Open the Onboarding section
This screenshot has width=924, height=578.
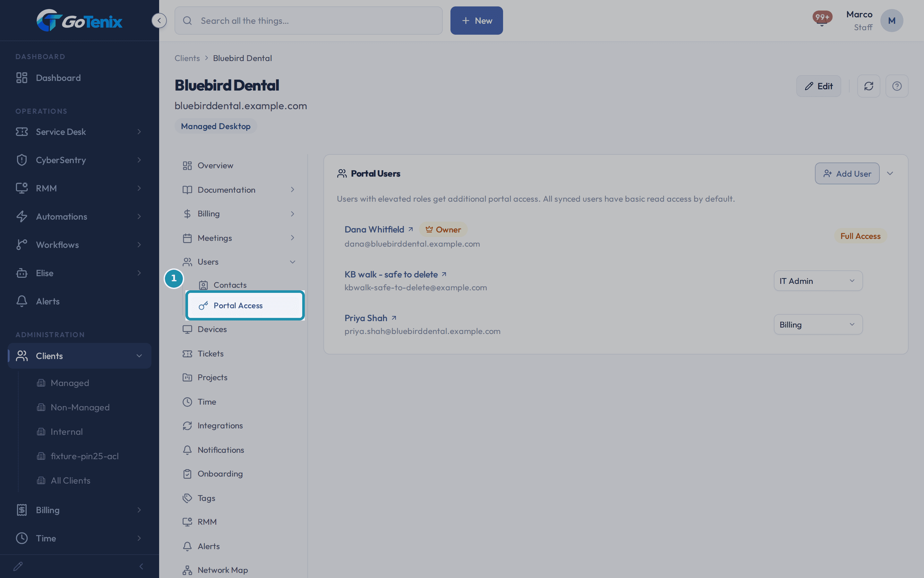point(240,474)
